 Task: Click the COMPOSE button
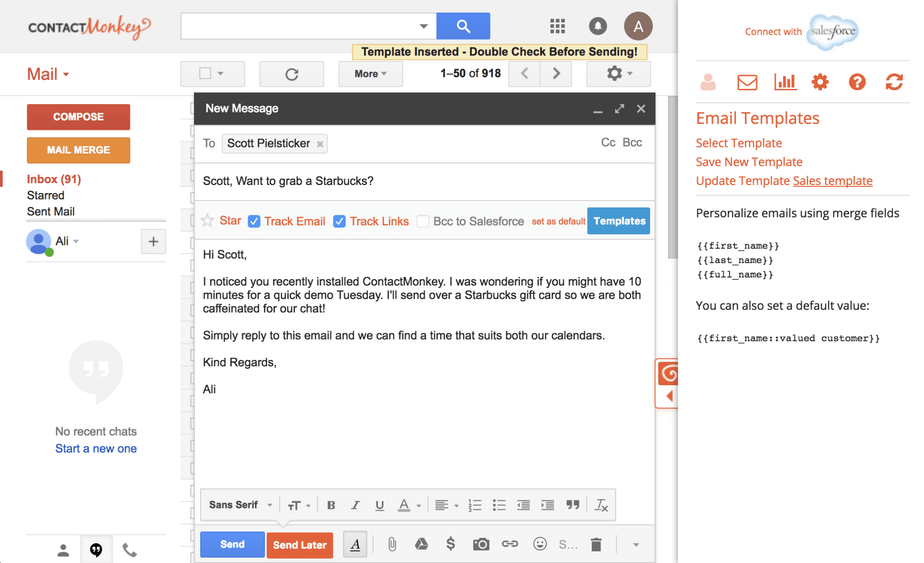[79, 117]
